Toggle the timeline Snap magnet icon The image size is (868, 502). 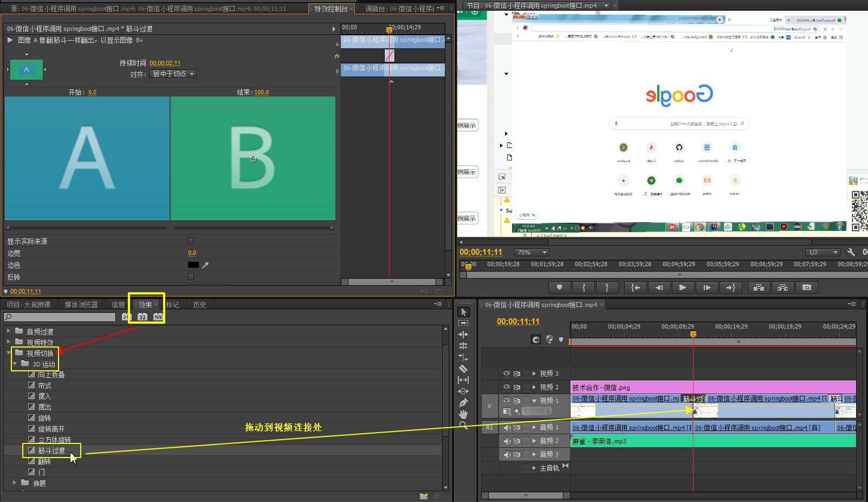coord(536,339)
